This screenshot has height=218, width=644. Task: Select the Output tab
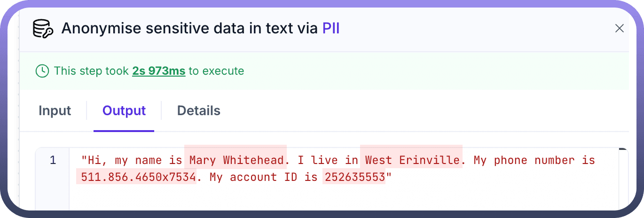tap(124, 111)
